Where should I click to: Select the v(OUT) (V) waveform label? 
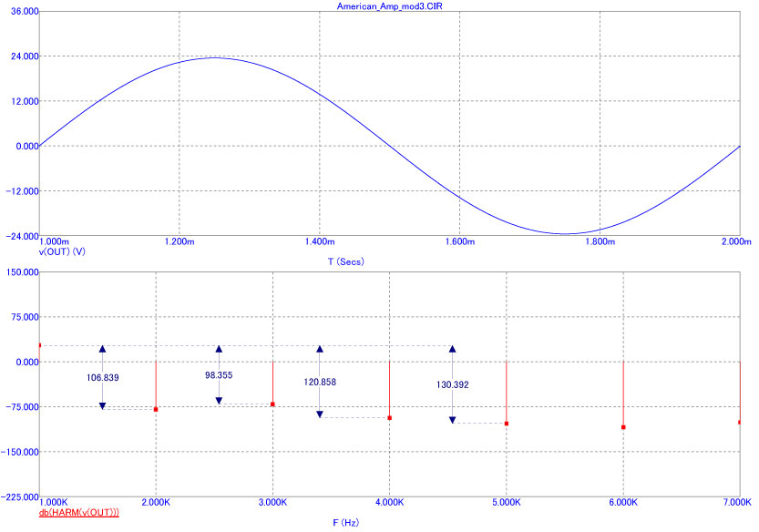[x=62, y=251]
